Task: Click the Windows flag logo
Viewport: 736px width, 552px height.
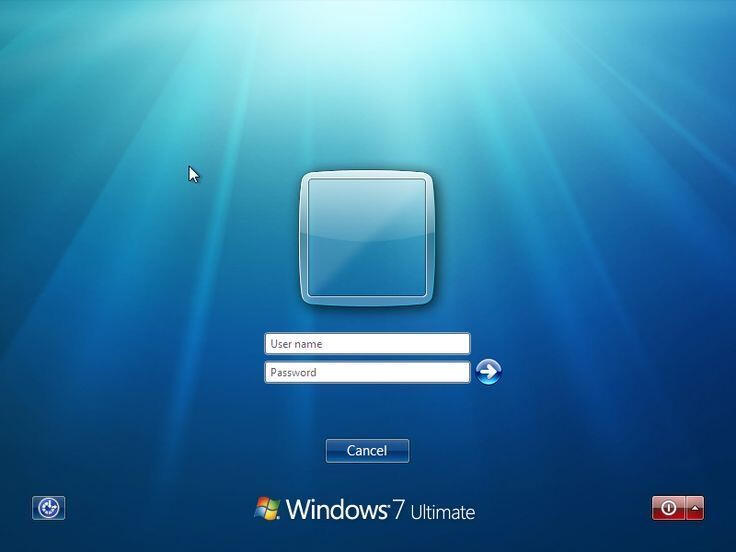Action: point(267,509)
